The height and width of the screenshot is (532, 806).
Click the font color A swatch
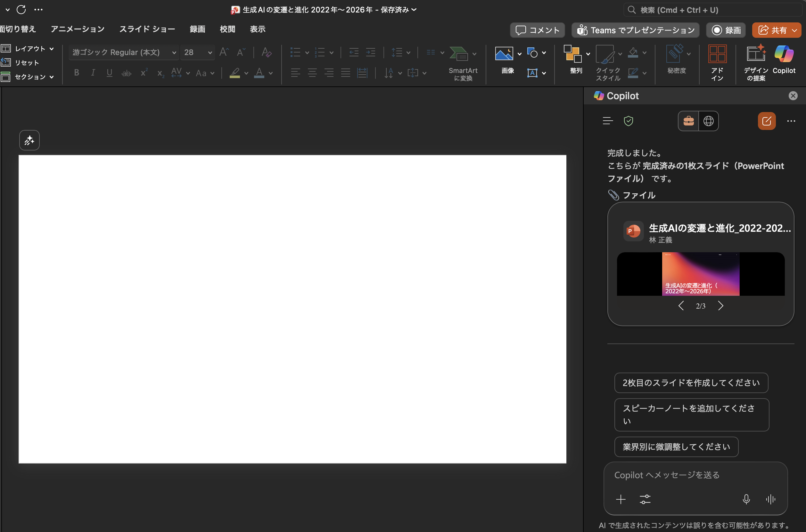259,73
